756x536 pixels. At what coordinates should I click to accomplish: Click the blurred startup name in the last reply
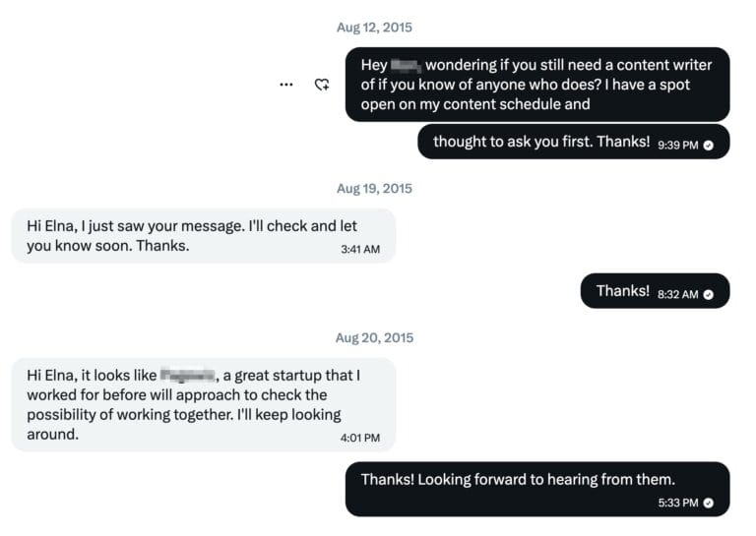point(187,375)
